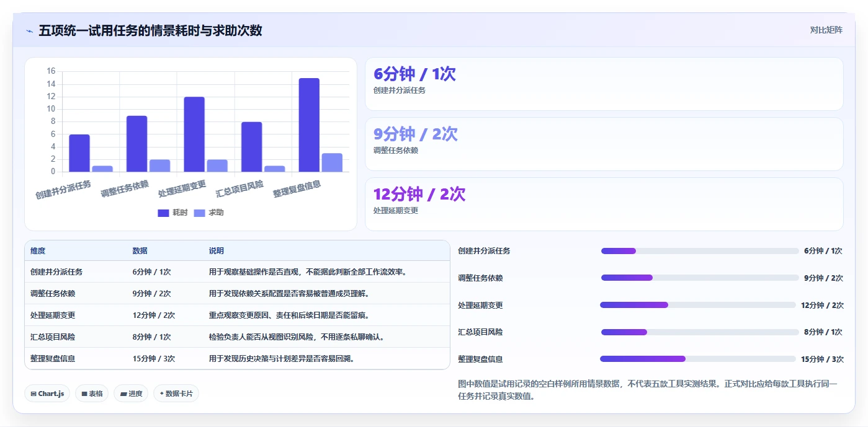Image resolution: width=868 pixels, height=427 pixels.
Task: Click the 数据卡片 chip
Action: pyautogui.click(x=176, y=394)
